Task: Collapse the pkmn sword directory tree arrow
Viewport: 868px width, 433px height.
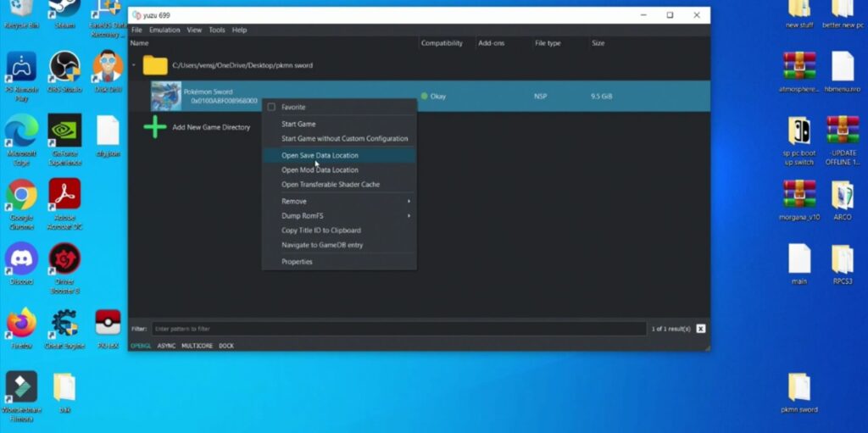Action: [133, 65]
